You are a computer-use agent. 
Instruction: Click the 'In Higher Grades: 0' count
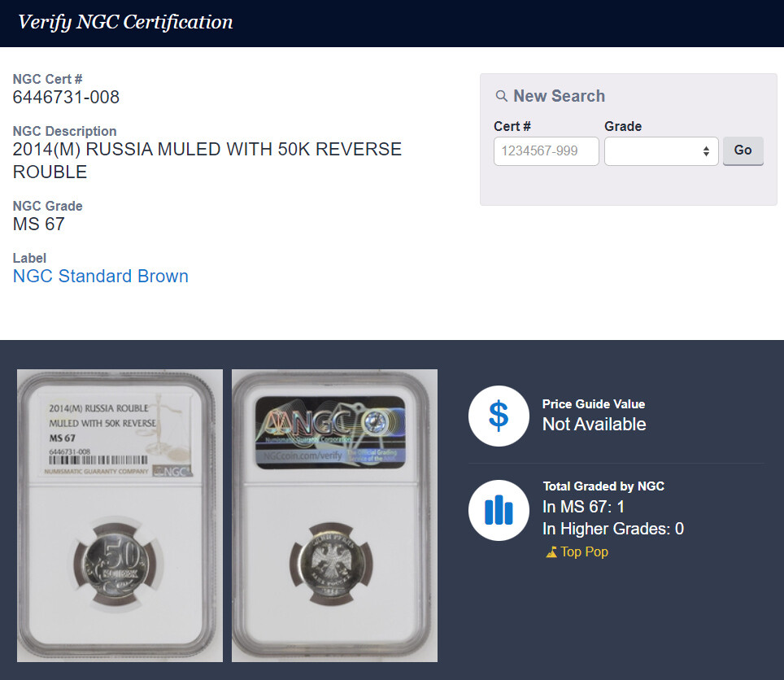click(x=613, y=529)
